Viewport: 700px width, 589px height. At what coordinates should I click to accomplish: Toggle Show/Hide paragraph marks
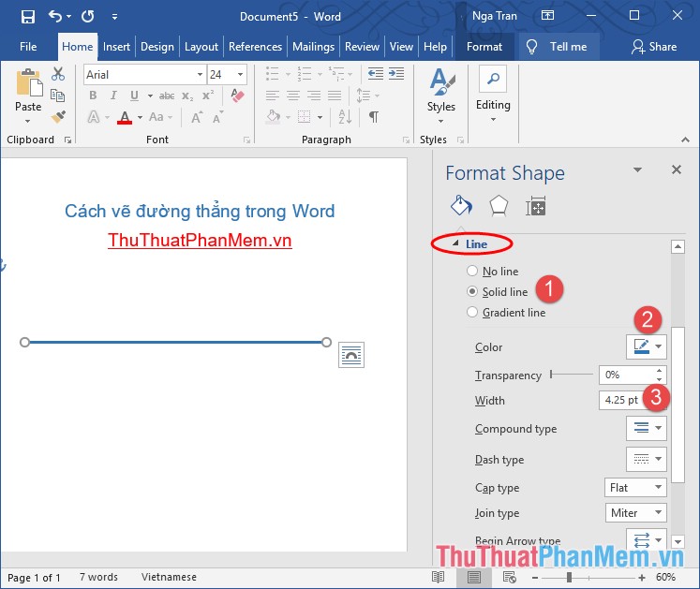374,117
